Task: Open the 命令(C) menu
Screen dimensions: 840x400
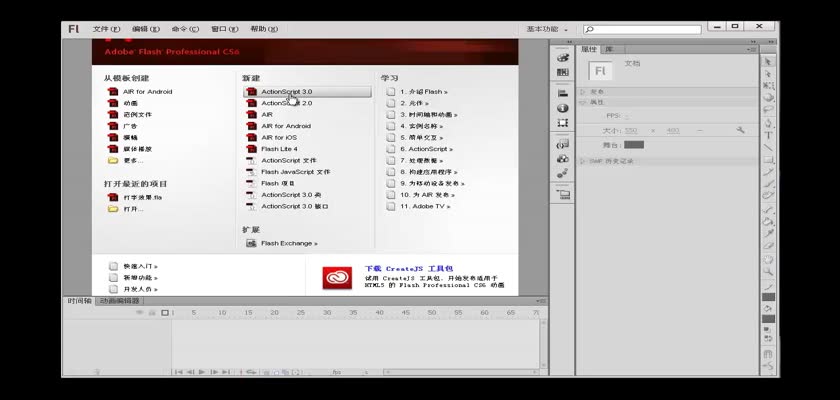Action: [185, 29]
